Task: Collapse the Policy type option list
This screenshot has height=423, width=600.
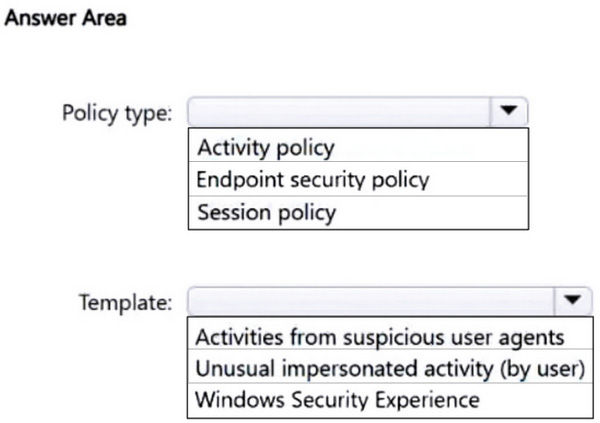Action: pyautogui.click(x=509, y=111)
